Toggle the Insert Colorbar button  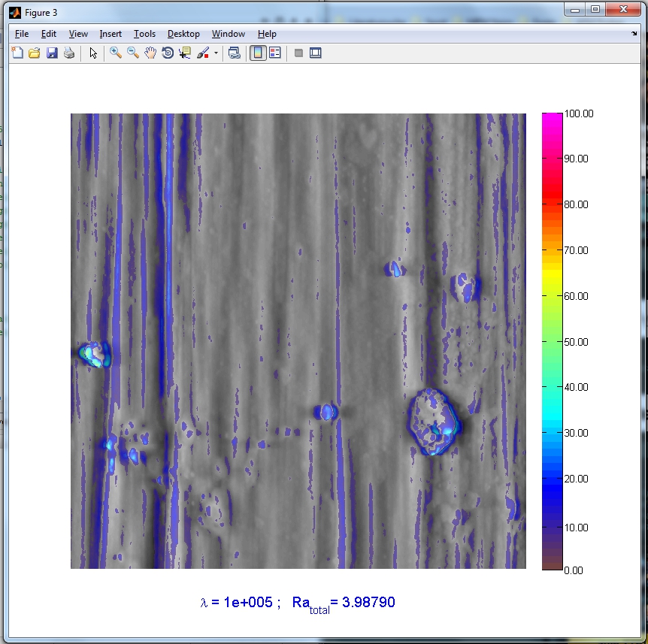point(258,53)
